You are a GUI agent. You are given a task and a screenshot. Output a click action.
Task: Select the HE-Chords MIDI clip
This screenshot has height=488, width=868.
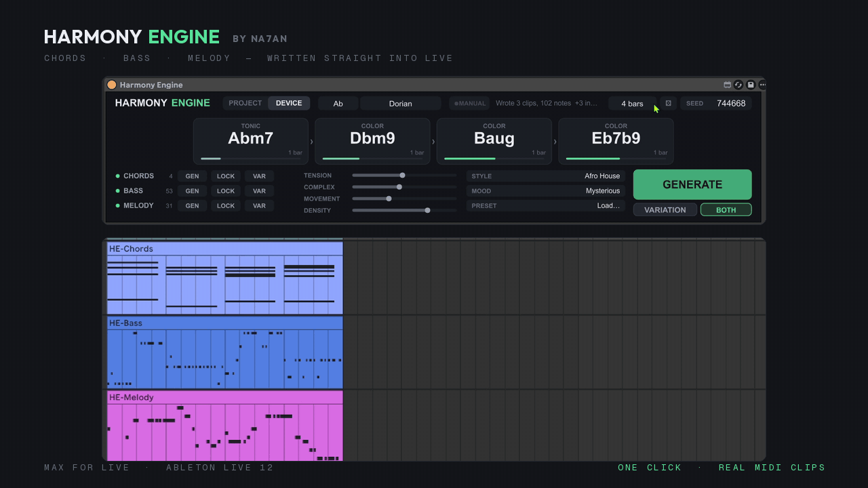pyautogui.click(x=225, y=278)
